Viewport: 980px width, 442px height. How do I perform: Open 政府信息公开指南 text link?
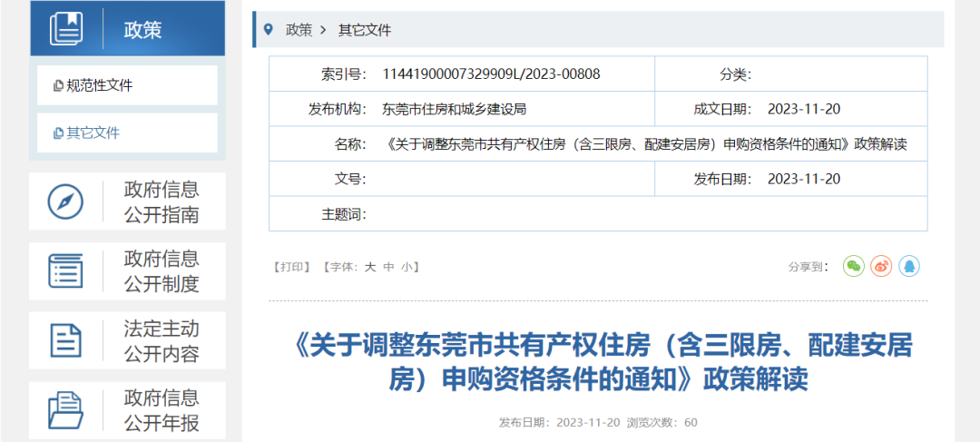coord(162,201)
